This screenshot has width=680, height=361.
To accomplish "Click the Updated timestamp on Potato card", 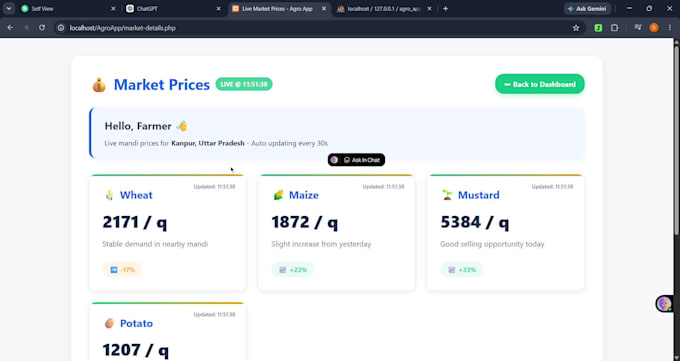I will click(x=214, y=314).
